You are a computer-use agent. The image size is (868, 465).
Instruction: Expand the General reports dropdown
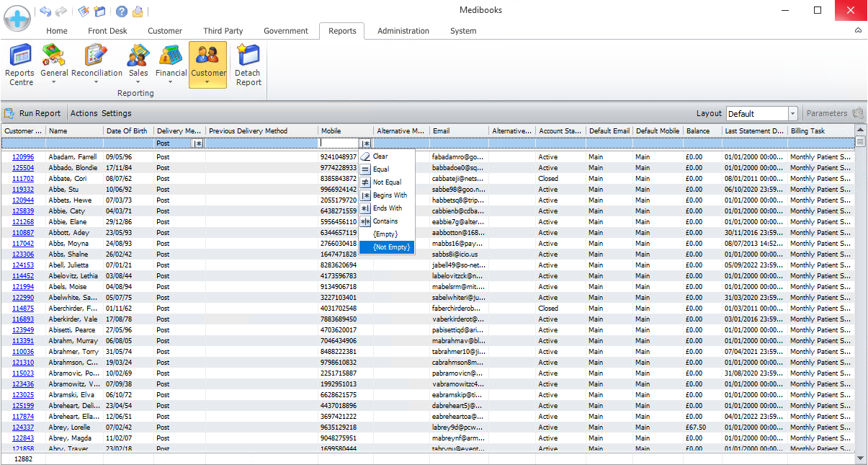pos(54,81)
